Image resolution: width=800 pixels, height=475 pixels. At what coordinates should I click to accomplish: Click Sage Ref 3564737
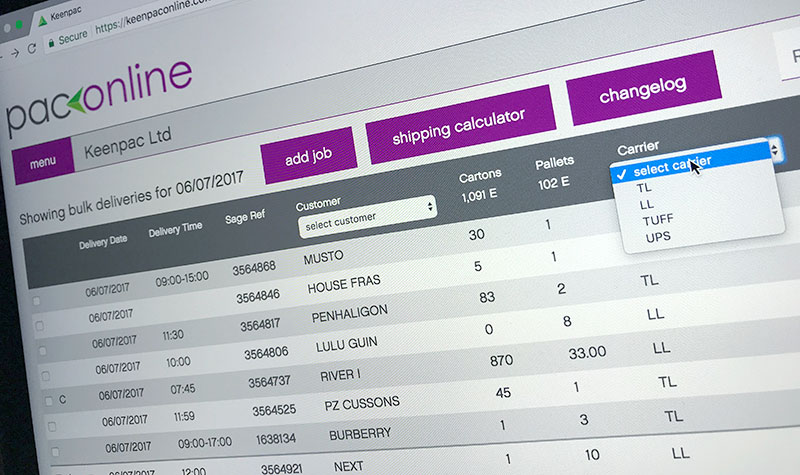(269, 382)
